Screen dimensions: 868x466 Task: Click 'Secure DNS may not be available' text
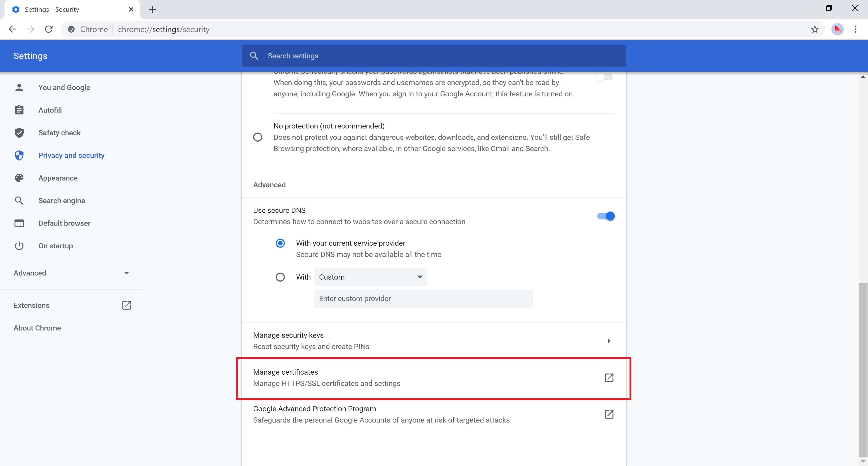click(x=369, y=254)
